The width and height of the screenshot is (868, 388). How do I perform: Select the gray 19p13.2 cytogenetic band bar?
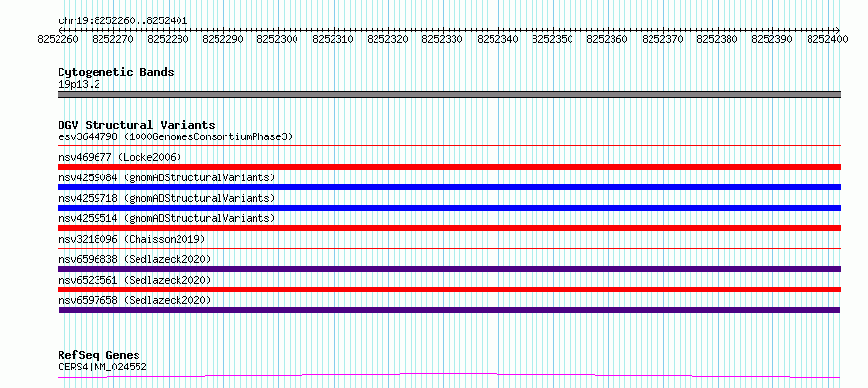(449, 95)
